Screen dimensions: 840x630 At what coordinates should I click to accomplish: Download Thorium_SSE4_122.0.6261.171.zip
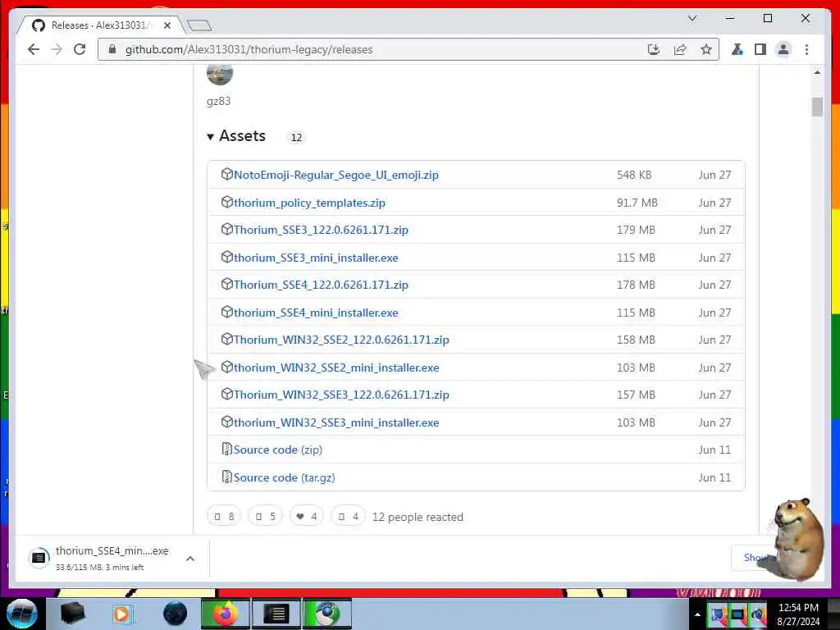(321, 285)
